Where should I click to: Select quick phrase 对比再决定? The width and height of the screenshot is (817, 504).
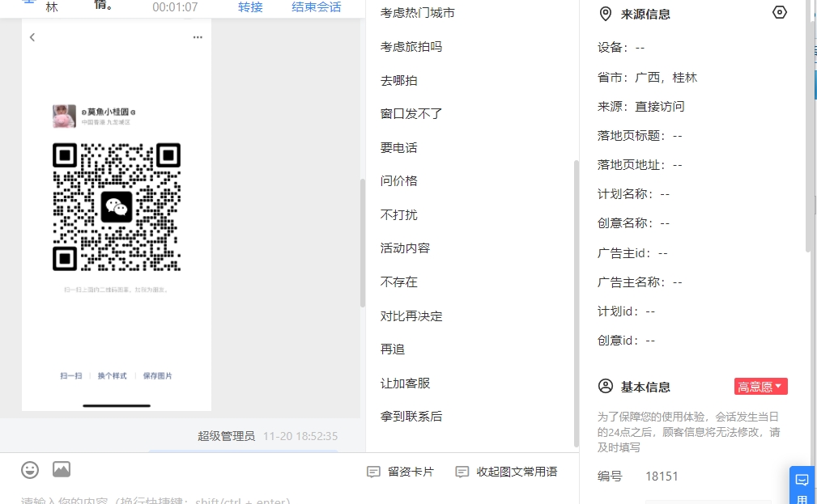pyautogui.click(x=411, y=316)
